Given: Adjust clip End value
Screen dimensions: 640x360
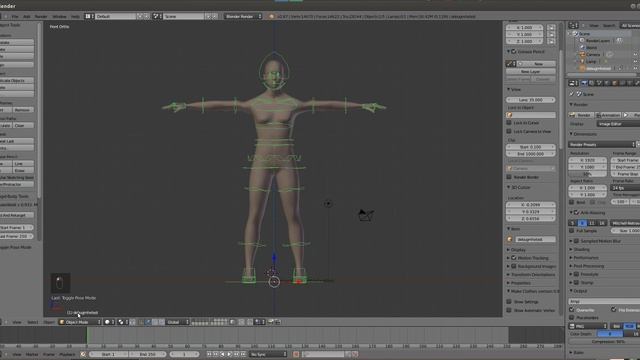Looking at the screenshot, I should coord(531,154).
